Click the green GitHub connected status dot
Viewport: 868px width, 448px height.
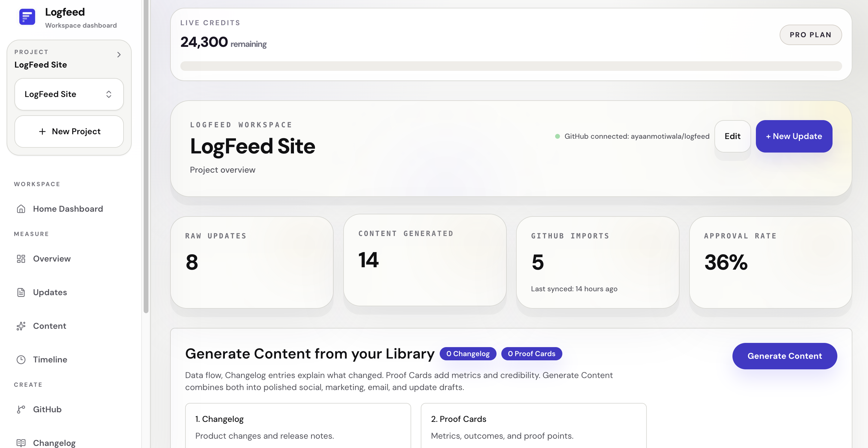pyautogui.click(x=557, y=136)
